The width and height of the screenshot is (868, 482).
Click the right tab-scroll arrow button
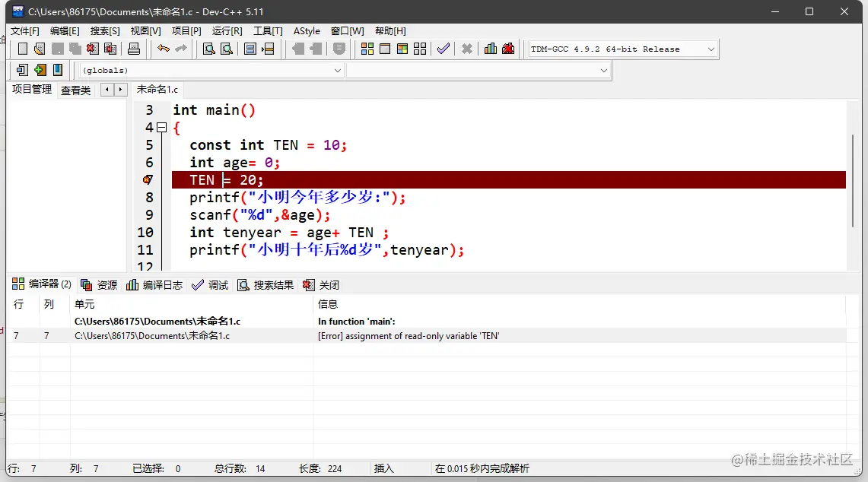[121, 89]
